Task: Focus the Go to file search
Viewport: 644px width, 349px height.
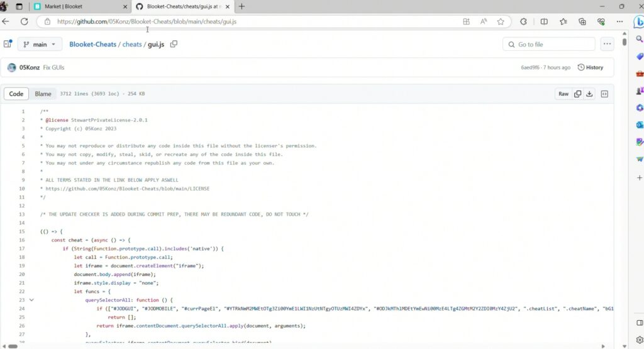Action: (x=548, y=45)
